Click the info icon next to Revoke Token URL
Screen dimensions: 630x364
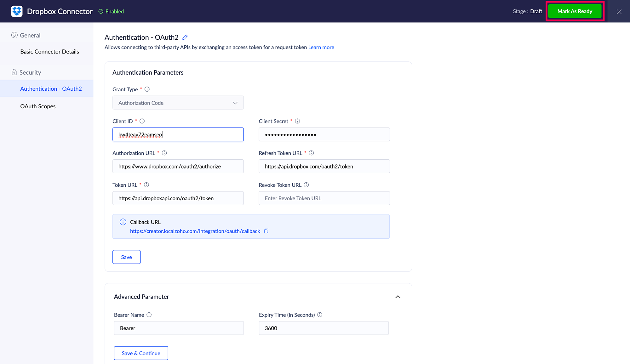[306, 185]
